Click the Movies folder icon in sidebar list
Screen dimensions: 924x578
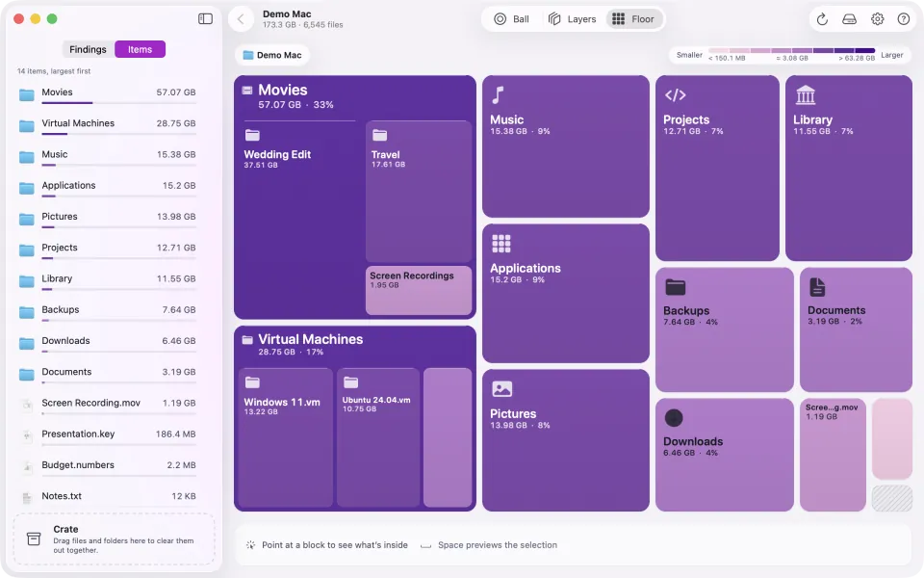point(27,95)
